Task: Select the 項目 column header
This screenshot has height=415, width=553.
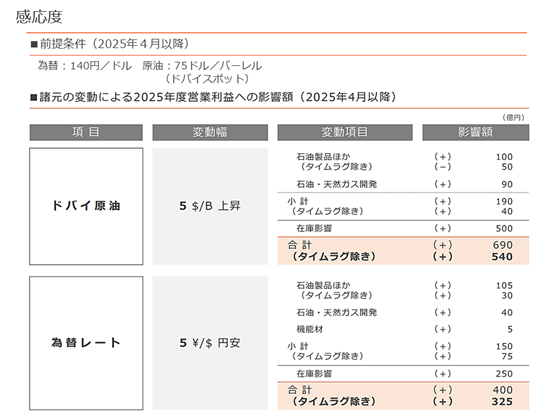Action: coord(86,132)
